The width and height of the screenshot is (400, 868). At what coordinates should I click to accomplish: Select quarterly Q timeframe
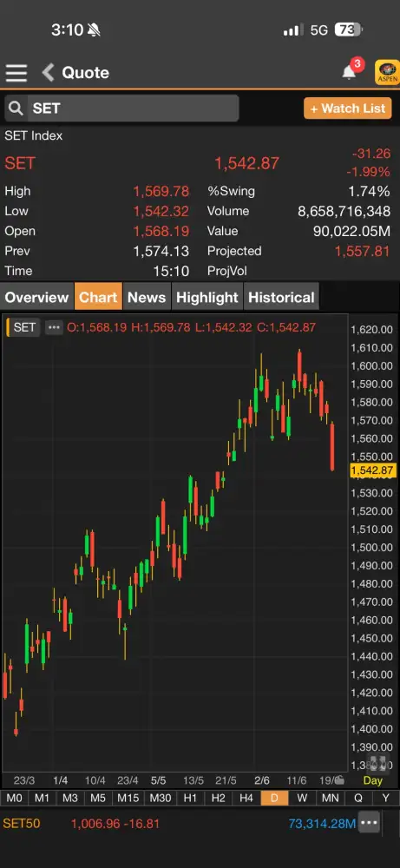[x=358, y=798]
